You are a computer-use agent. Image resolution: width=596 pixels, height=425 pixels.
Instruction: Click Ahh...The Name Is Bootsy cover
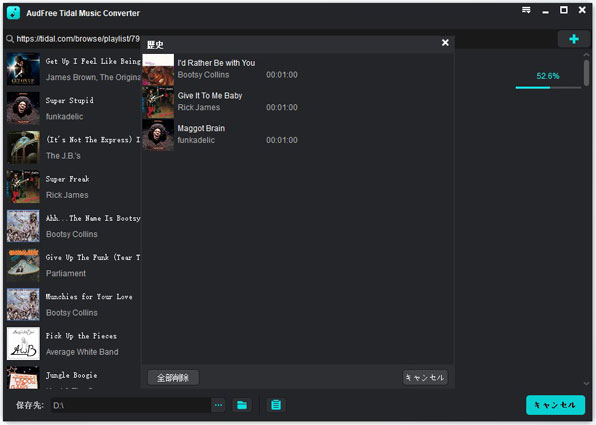point(23,226)
